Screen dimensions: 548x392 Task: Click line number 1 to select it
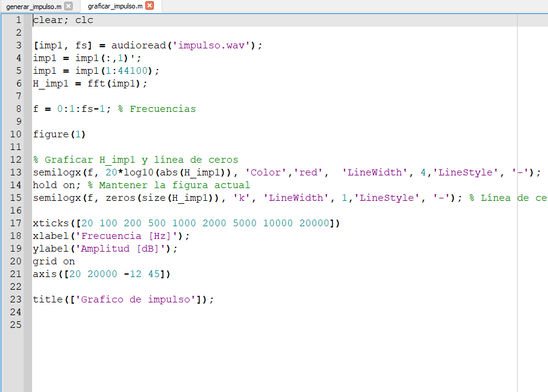pos(18,20)
